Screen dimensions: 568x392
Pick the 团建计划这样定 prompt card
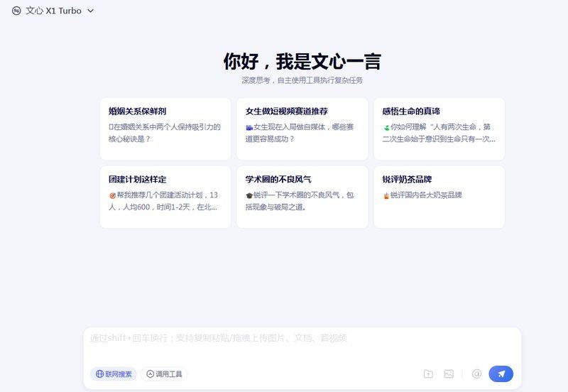click(165, 197)
